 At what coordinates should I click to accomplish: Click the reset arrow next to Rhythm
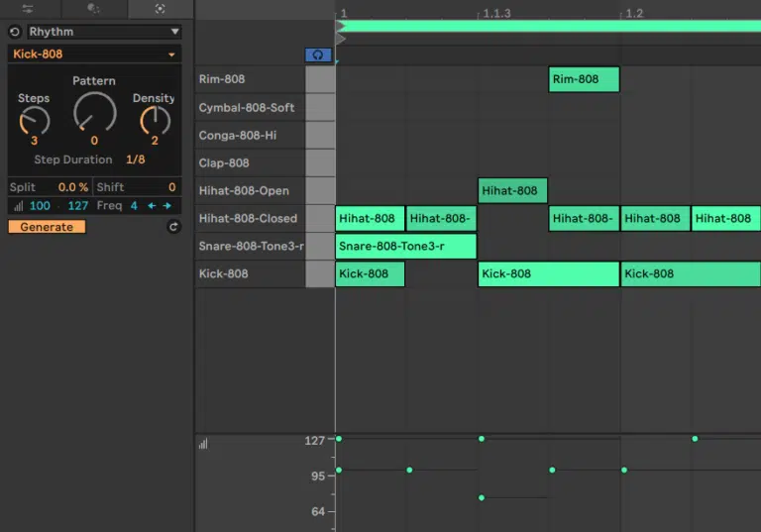click(x=15, y=32)
